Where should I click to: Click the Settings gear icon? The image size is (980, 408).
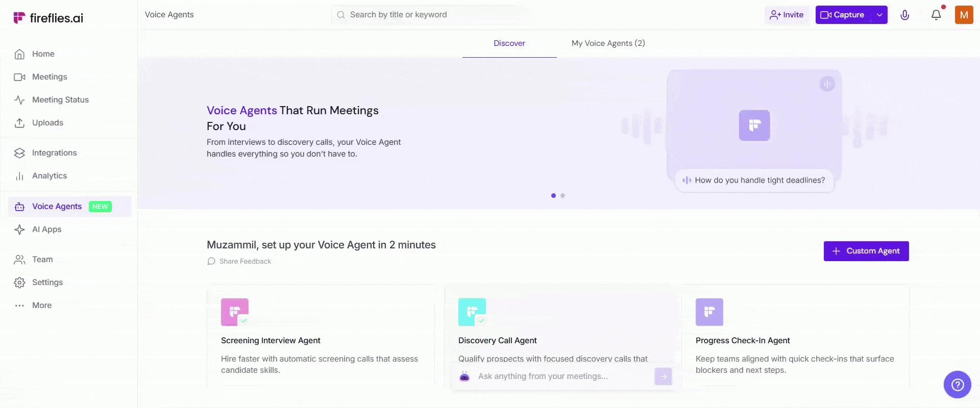point(19,283)
